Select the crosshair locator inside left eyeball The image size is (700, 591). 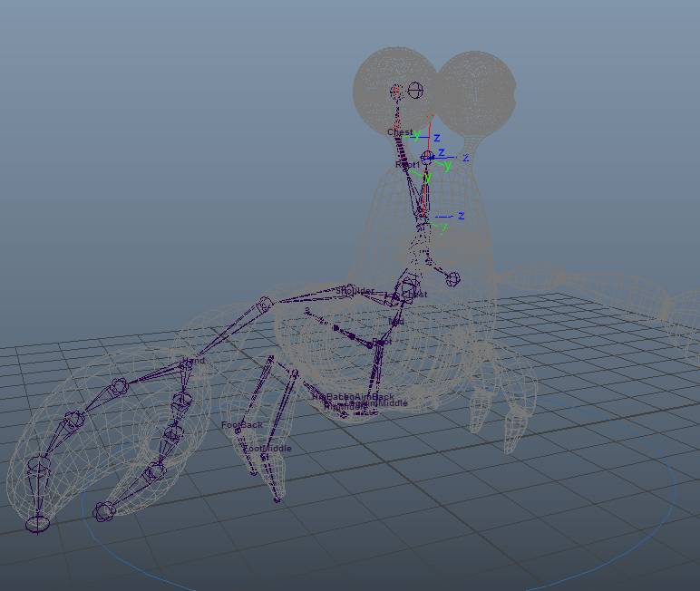tap(415, 90)
